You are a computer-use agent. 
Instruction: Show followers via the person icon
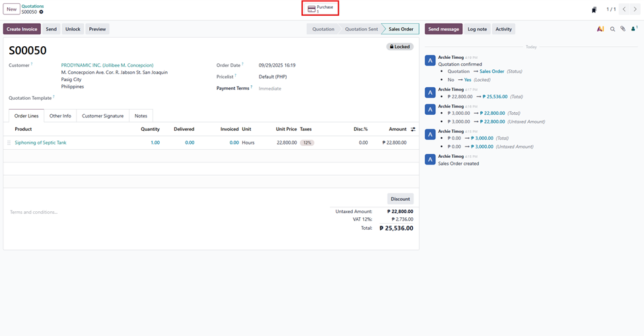point(634,29)
